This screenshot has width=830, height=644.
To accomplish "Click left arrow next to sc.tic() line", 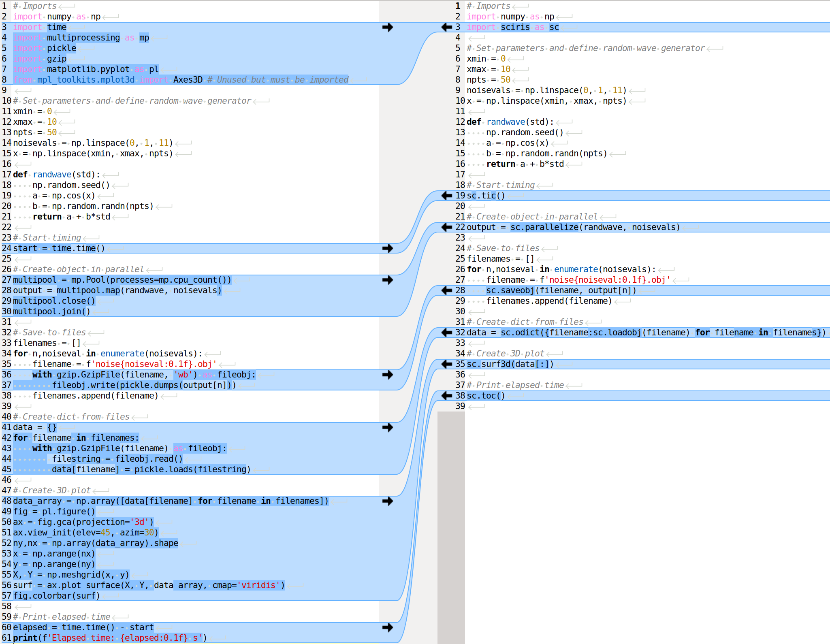I will pyautogui.click(x=446, y=196).
